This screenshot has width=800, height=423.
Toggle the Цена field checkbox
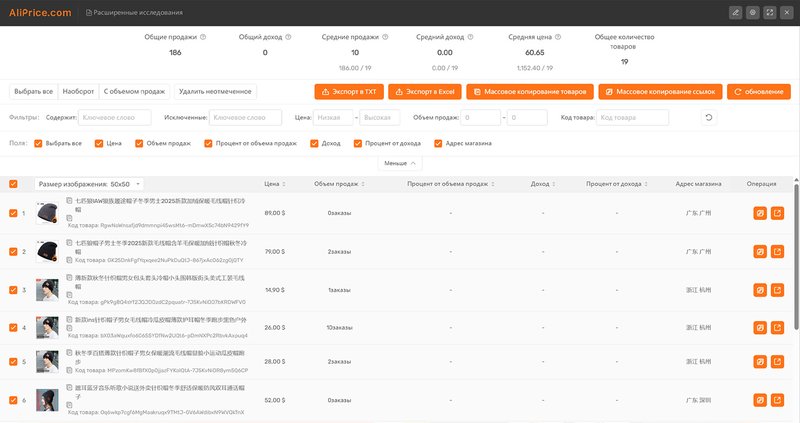(x=99, y=143)
